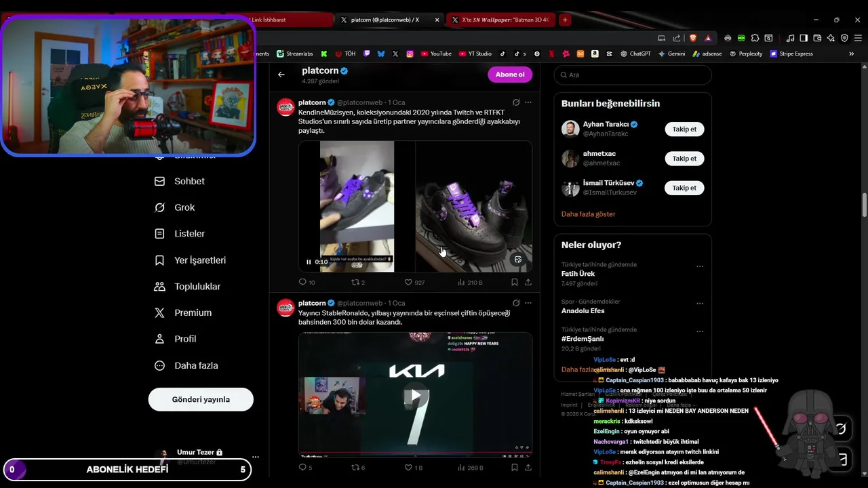Toggle the browser sidebar panel icon
This screenshot has width=868, height=488.
pos(804,38)
